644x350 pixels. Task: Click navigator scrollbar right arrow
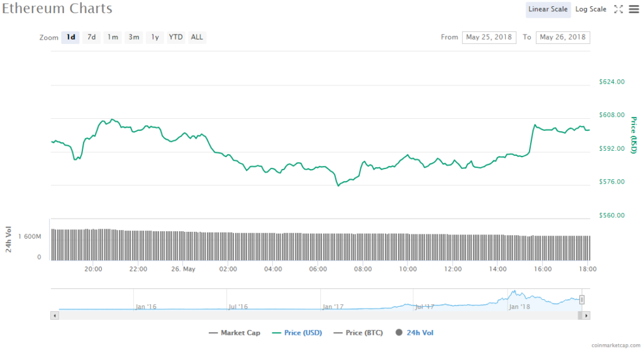point(586,315)
